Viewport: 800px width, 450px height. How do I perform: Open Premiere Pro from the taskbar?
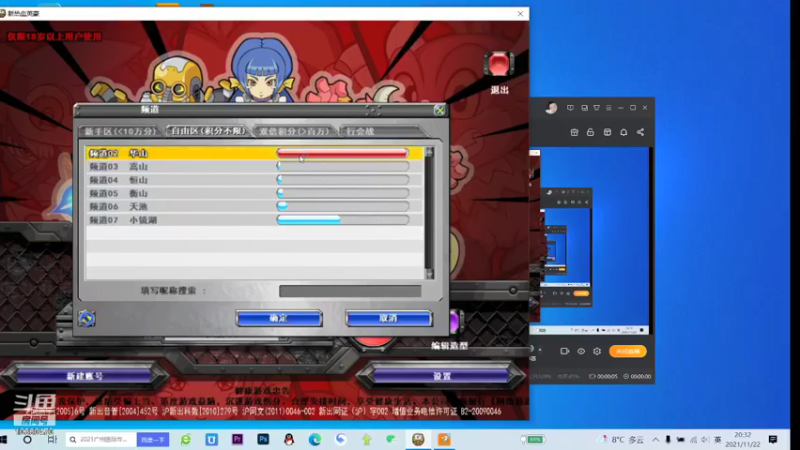(237, 439)
